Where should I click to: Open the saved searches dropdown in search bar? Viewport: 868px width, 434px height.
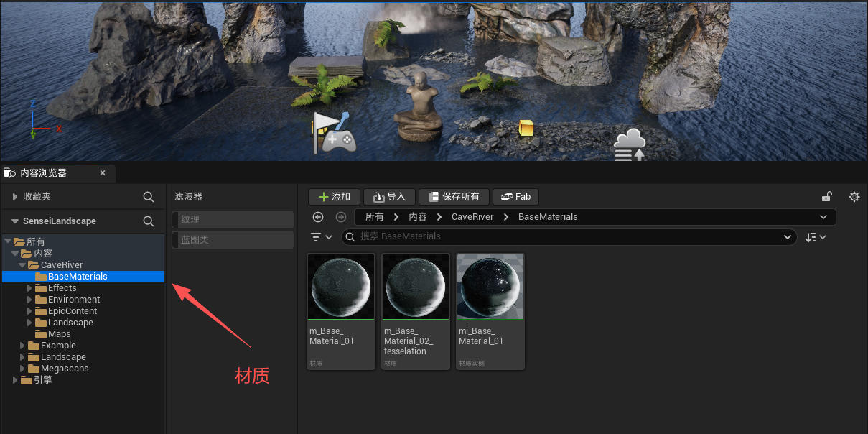(787, 236)
